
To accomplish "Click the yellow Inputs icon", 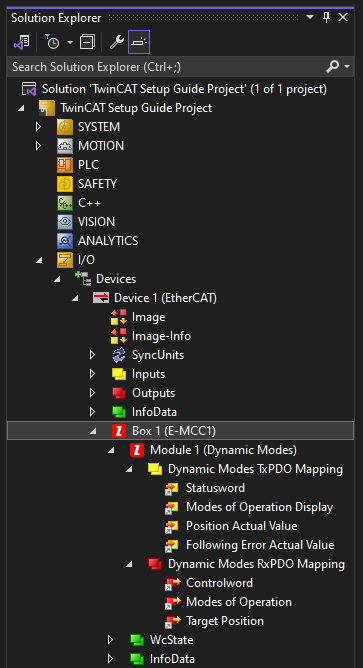I will point(119,374).
